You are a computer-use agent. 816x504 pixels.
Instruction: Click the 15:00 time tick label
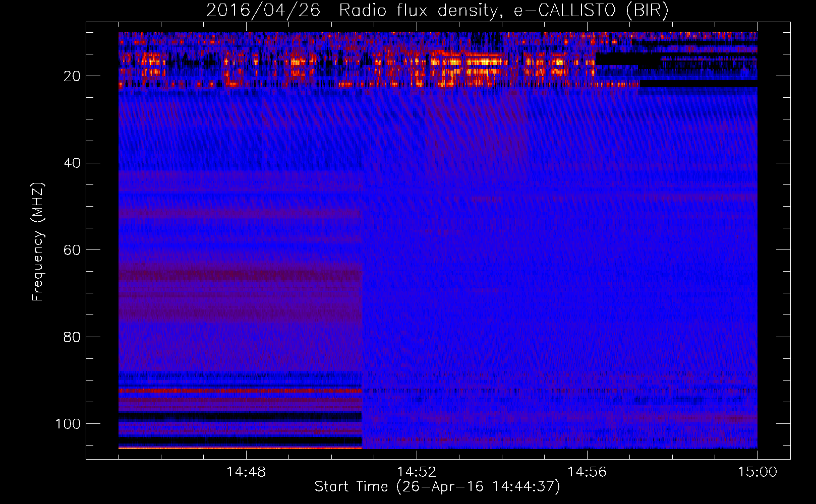757,472
